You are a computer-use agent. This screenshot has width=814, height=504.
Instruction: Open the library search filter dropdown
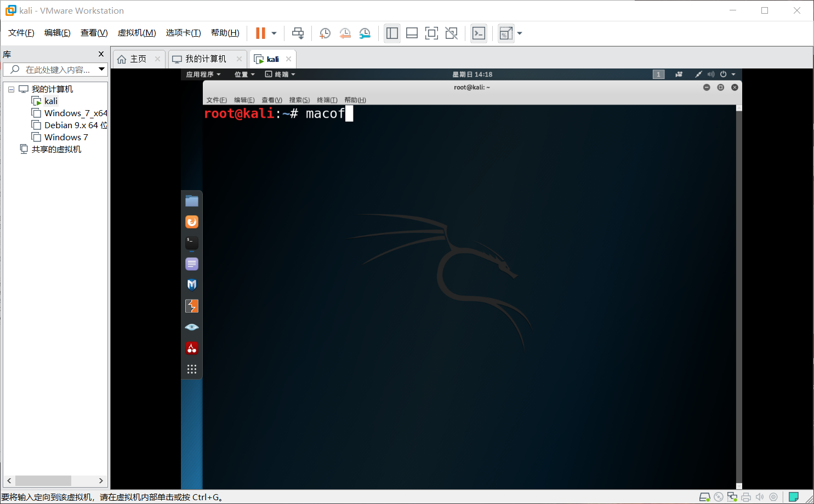point(101,70)
